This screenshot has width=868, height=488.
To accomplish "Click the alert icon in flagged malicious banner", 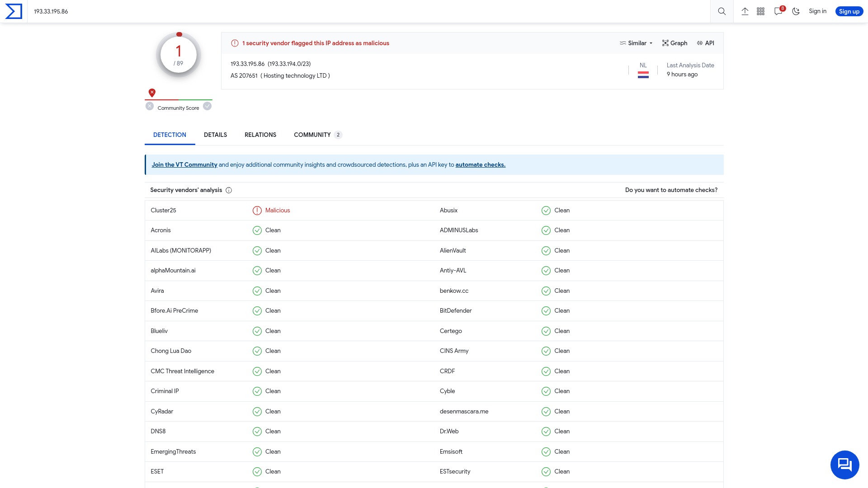I will point(235,43).
